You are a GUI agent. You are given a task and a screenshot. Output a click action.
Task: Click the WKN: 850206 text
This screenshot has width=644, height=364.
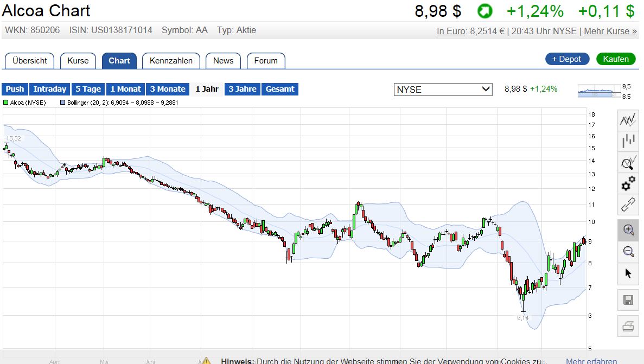point(33,30)
